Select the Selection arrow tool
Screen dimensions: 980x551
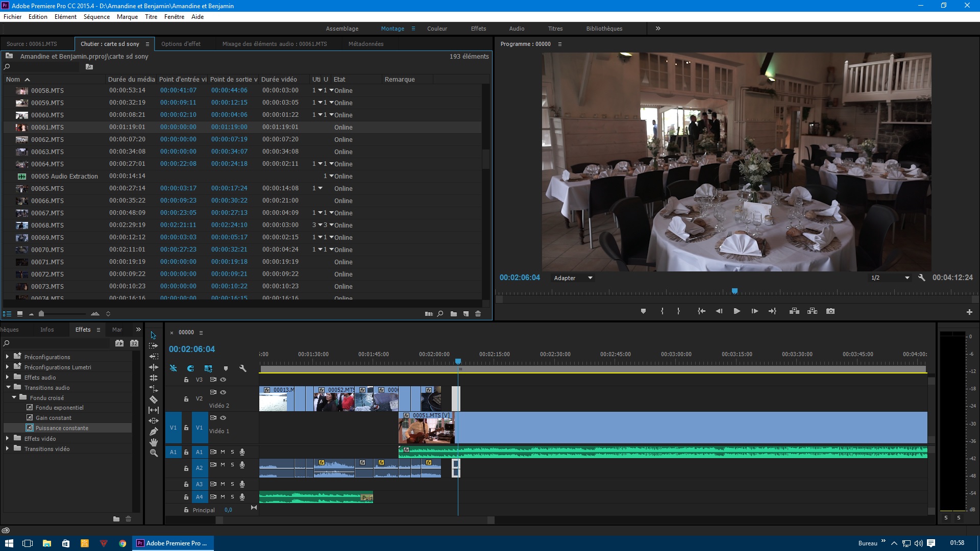153,335
